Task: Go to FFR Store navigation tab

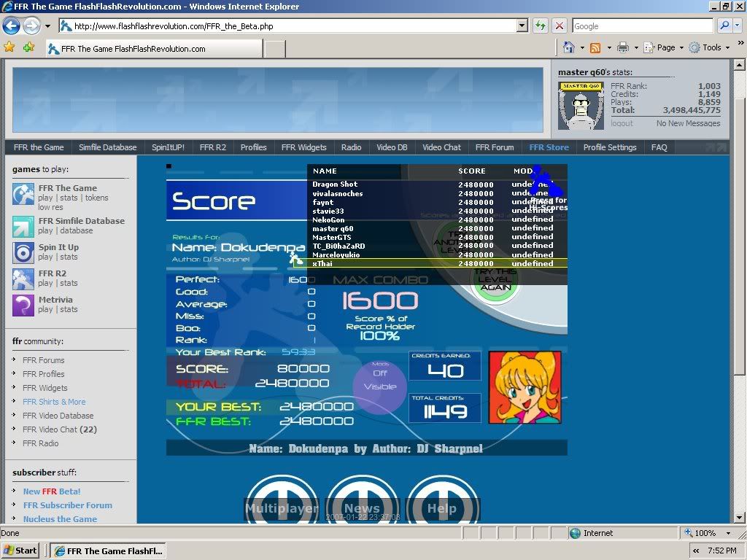Action: pyautogui.click(x=549, y=147)
